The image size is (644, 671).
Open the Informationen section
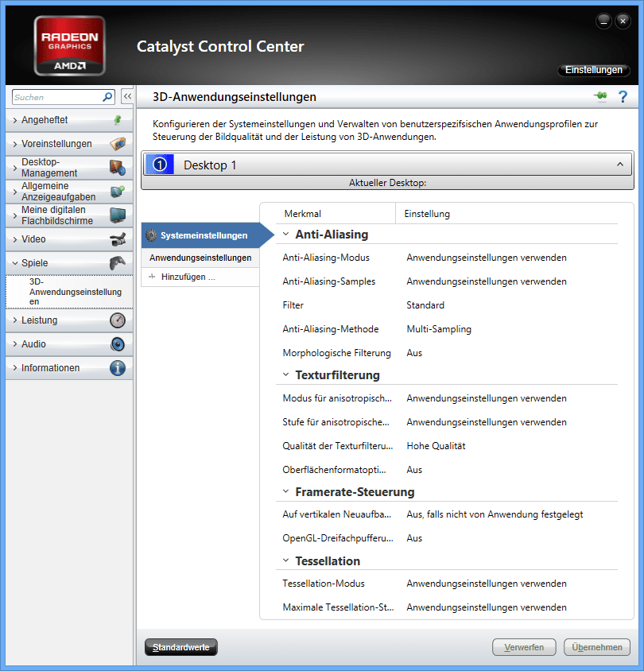(x=69, y=368)
